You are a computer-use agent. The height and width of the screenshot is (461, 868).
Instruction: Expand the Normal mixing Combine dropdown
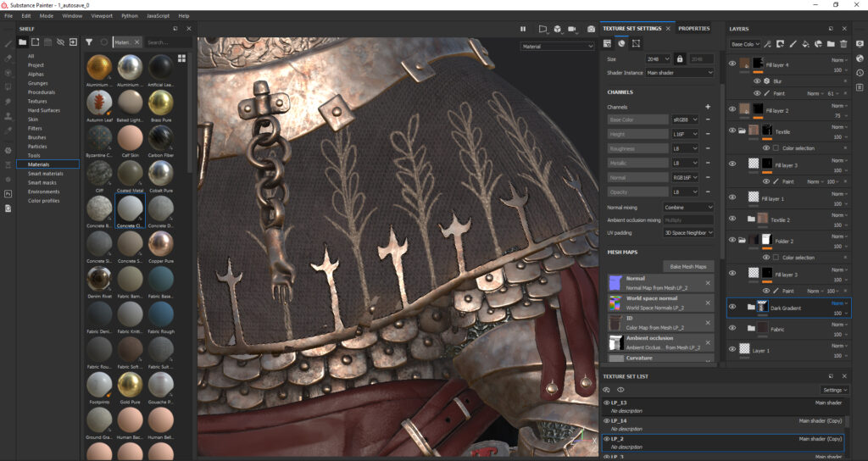pyautogui.click(x=687, y=207)
